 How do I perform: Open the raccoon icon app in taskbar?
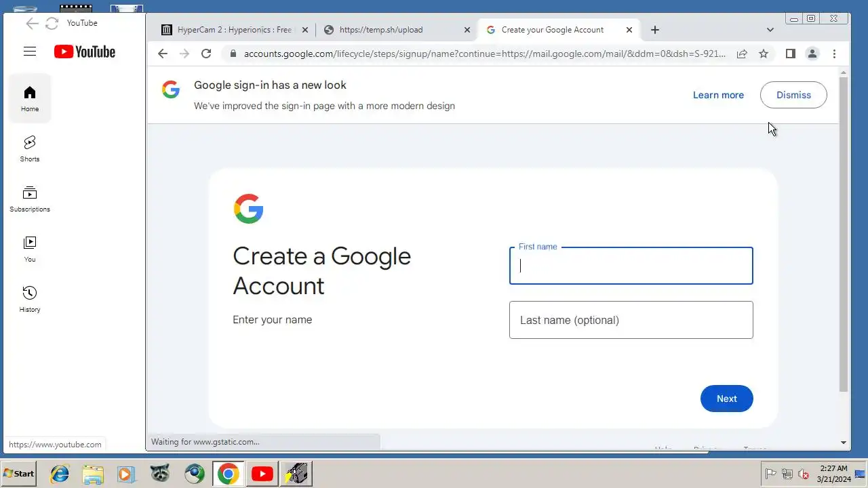[160, 473]
